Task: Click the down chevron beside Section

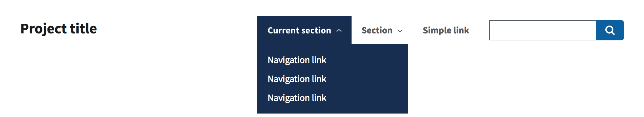Action: 400,31
